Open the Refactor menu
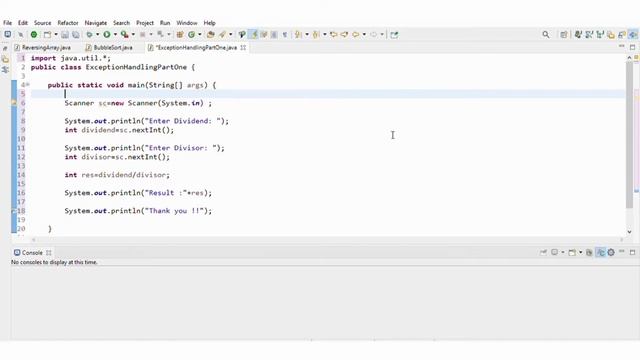 [68, 23]
